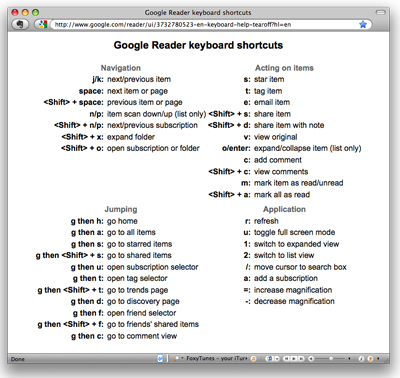Image resolution: width=400 pixels, height=378 pixels.
Task: Click the 'FoxyTunes - your iTun' track title
Action: (217, 358)
